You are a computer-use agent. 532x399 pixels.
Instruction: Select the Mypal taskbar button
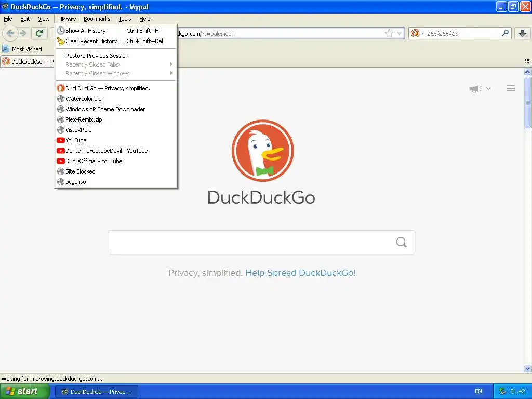97,392
